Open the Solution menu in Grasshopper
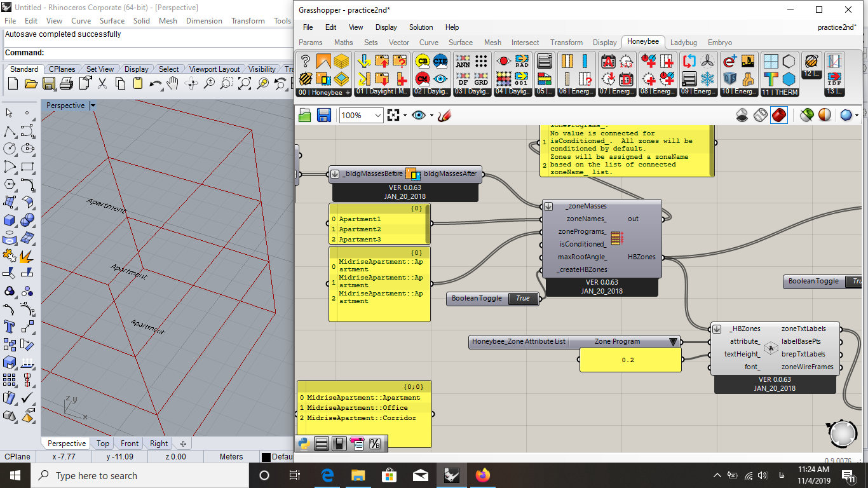The image size is (868, 488). (x=421, y=27)
